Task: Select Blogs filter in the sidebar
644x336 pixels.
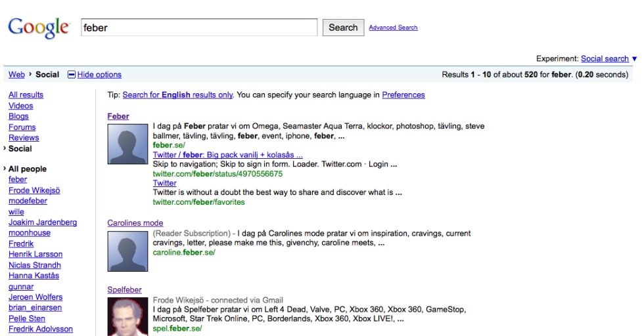Action: 18,116
